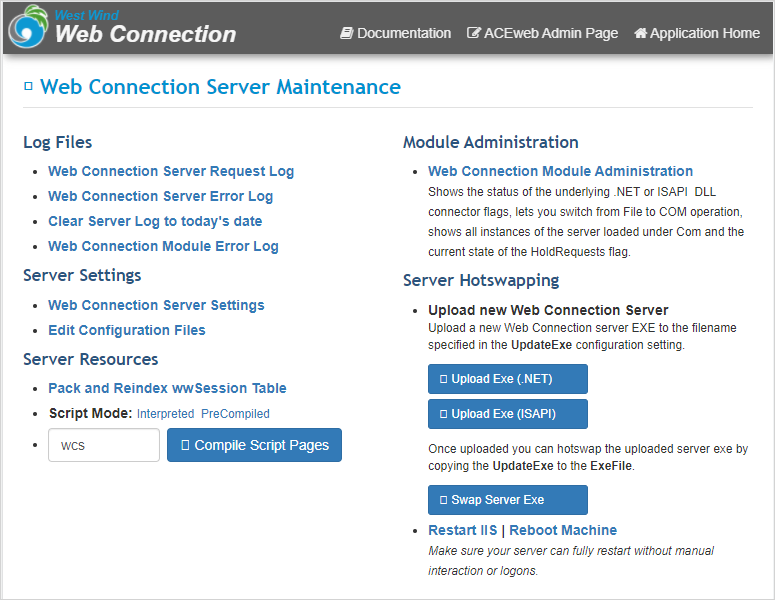Viewport: 775px width, 600px height.
Task: Click the Script Mode: label
Action: [90, 413]
